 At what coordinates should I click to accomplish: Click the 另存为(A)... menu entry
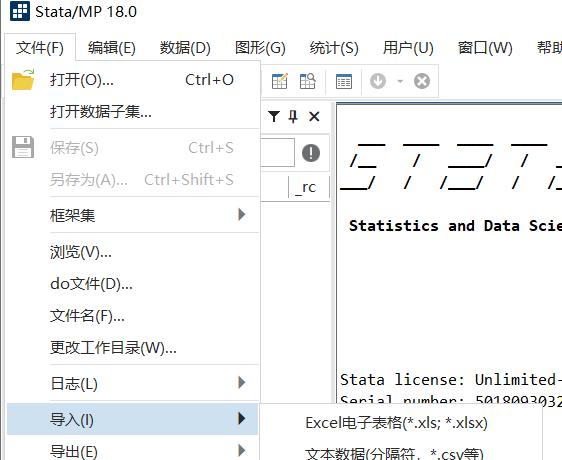(133, 180)
